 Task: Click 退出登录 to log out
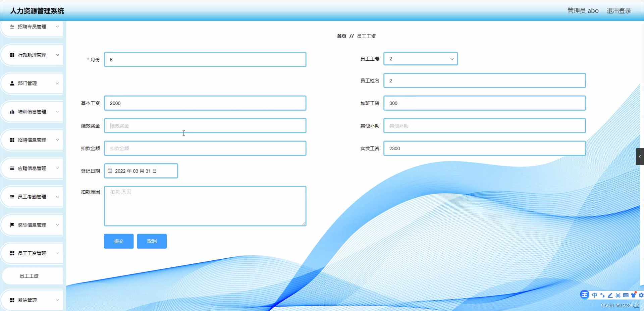pyautogui.click(x=619, y=10)
